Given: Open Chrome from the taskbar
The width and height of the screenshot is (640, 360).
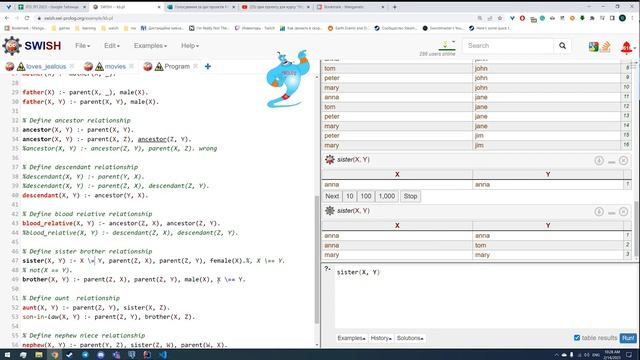Looking at the screenshot, I should (x=54, y=355).
